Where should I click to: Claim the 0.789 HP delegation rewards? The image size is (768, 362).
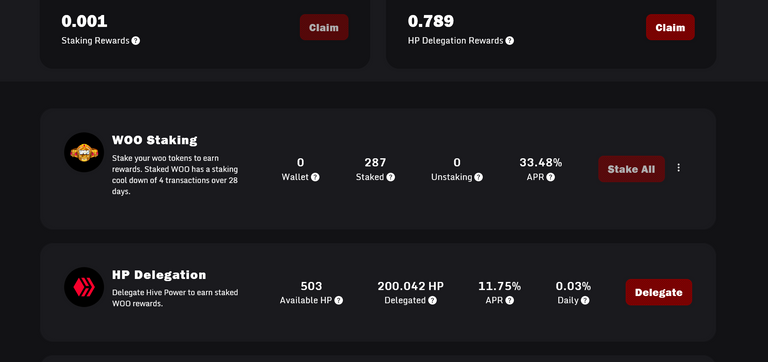670,27
